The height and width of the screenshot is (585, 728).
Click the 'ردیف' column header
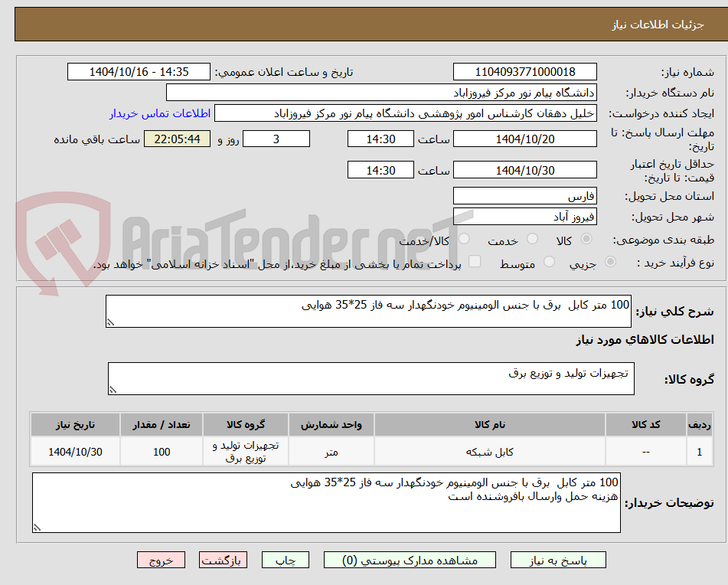(700, 425)
